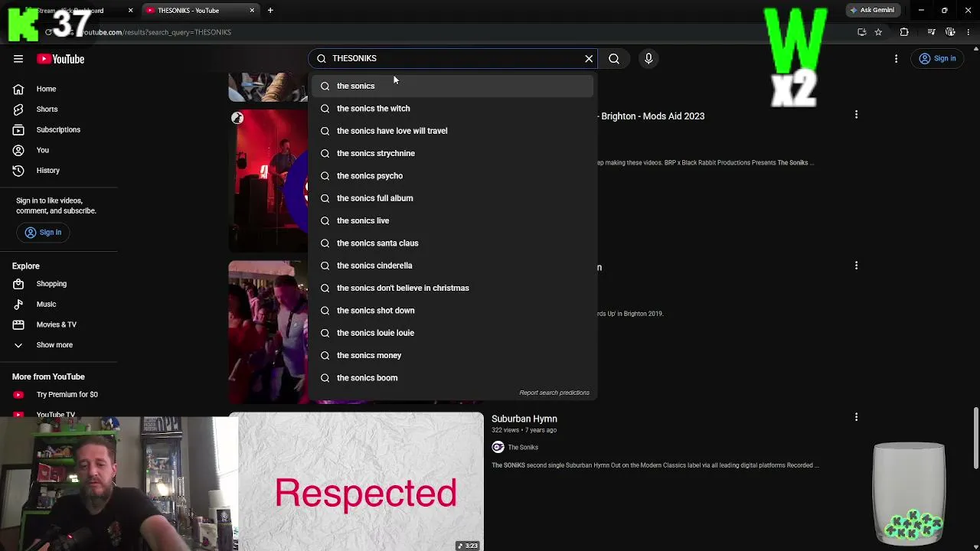Open Shorts in the sidebar
This screenshot has height=551, width=980.
(47, 109)
